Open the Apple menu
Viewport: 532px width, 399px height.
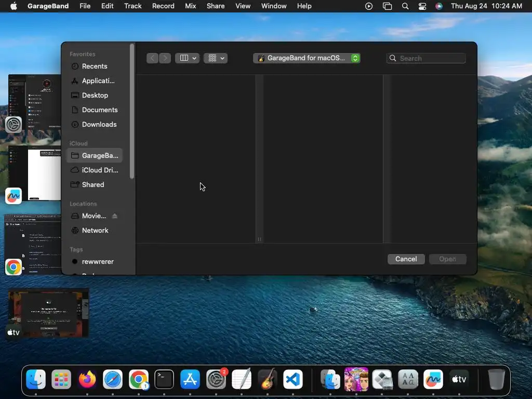14,6
